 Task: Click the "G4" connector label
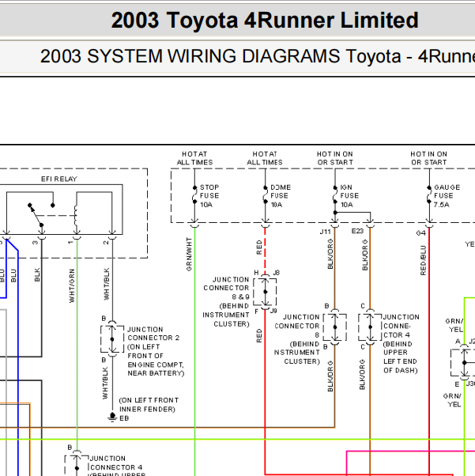coord(420,233)
